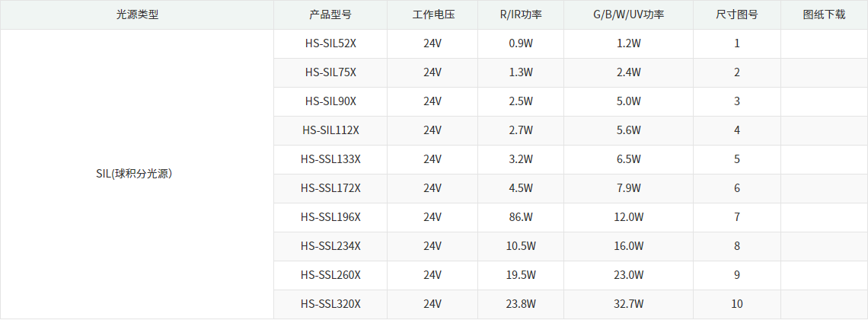This screenshot has height=333, width=868.
Task: Click the HS-SIL90X model link
Action: click(x=330, y=101)
